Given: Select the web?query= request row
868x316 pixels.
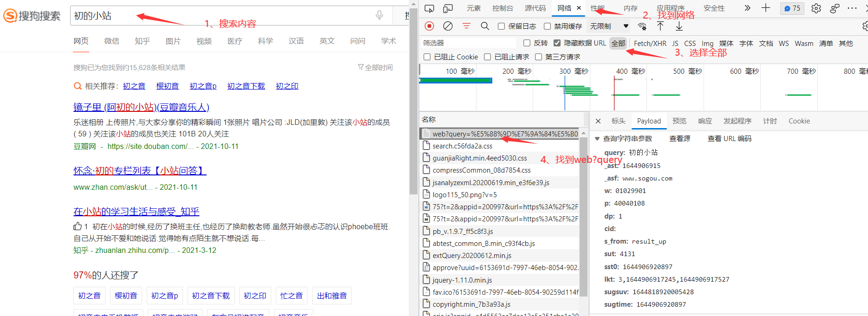Looking at the screenshot, I should click(x=499, y=134).
